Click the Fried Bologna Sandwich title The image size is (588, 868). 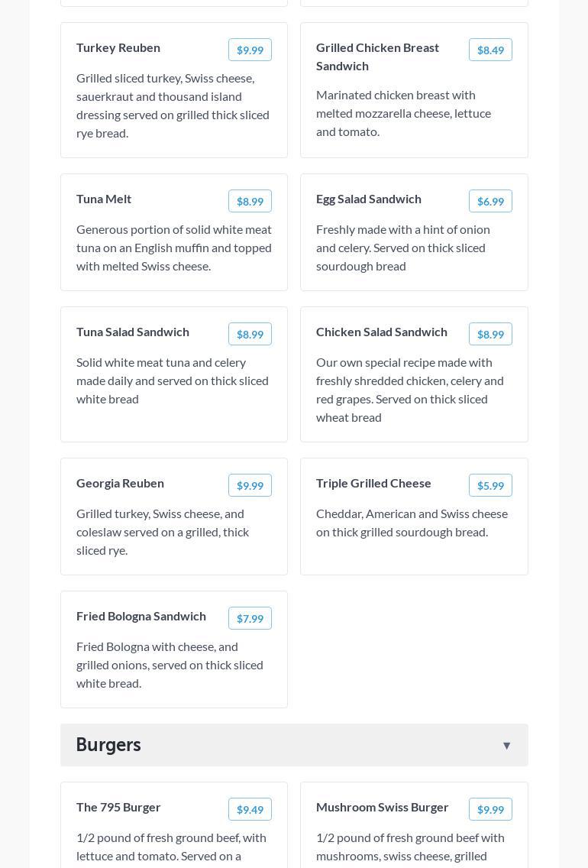(141, 616)
